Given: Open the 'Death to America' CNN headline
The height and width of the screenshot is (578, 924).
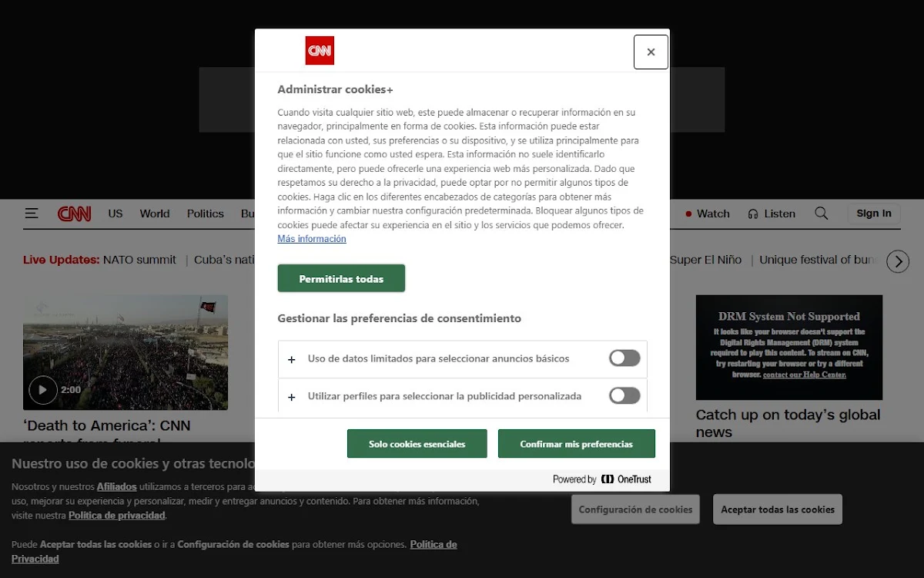Looking at the screenshot, I should coord(107,433).
